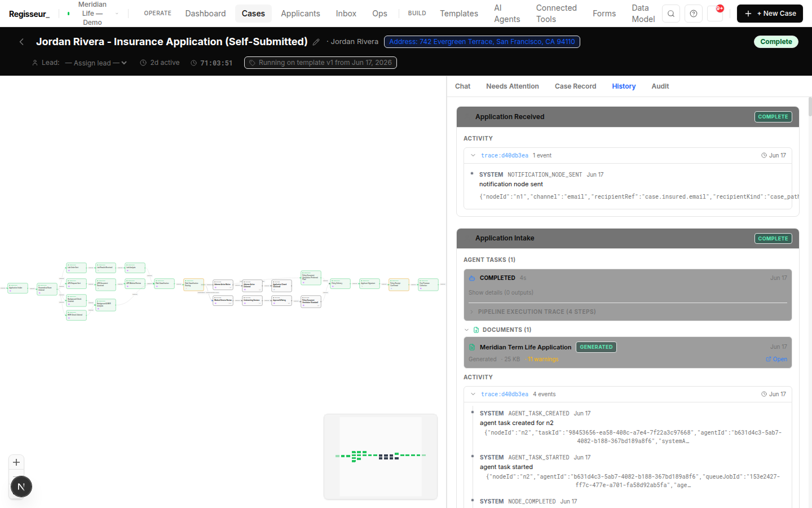
Task: Select the History tab
Action: [x=624, y=86]
